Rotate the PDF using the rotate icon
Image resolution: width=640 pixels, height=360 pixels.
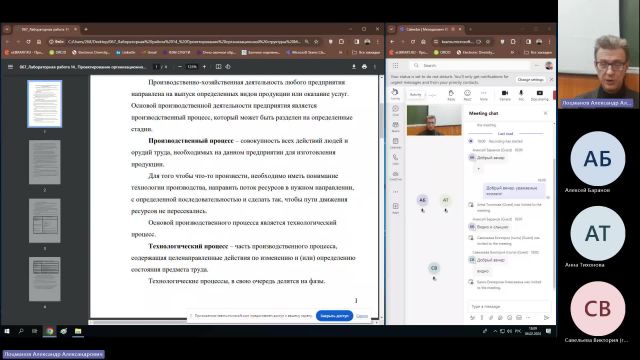(x=228, y=67)
